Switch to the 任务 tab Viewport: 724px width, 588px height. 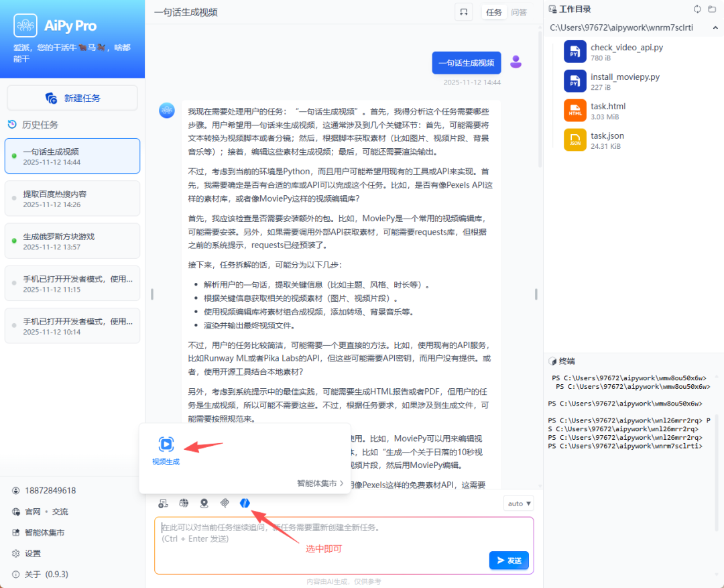493,13
